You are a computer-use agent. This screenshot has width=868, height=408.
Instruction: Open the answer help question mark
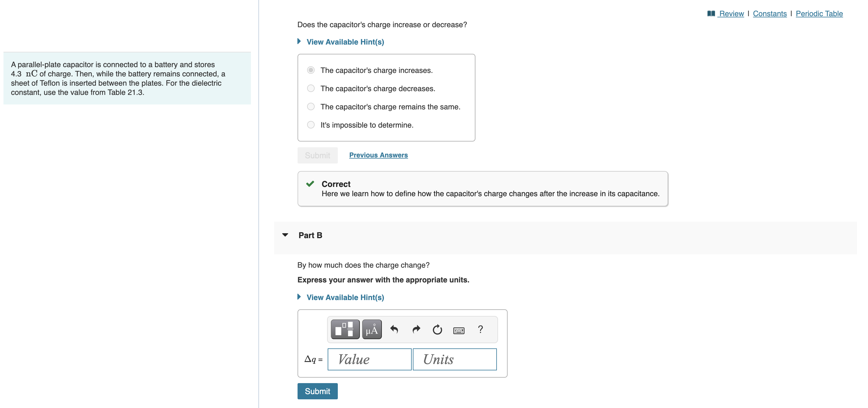[480, 330]
